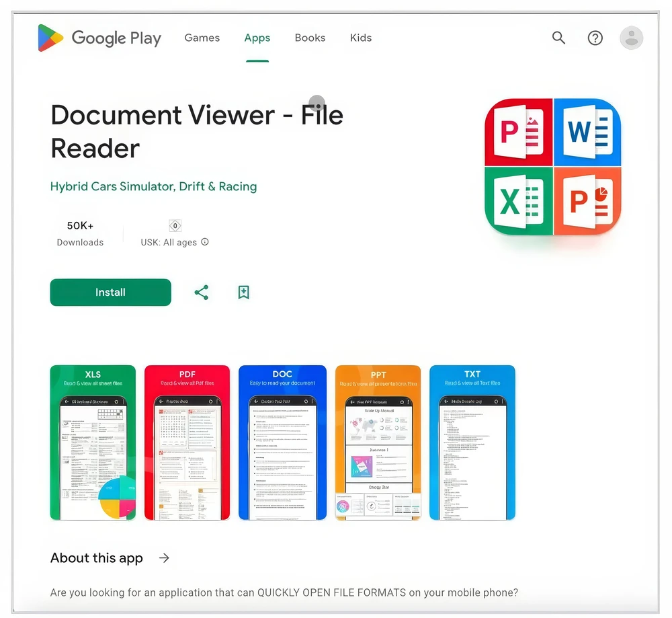Switch to the Games tab
The height and width of the screenshot is (618, 672).
click(202, 38)
